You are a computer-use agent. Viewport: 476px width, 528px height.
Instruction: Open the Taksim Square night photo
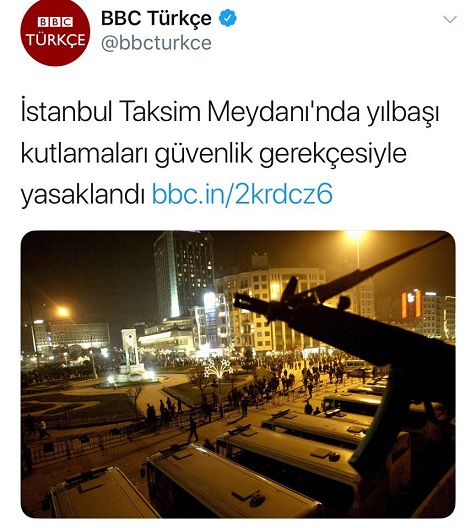click(238, 374)
